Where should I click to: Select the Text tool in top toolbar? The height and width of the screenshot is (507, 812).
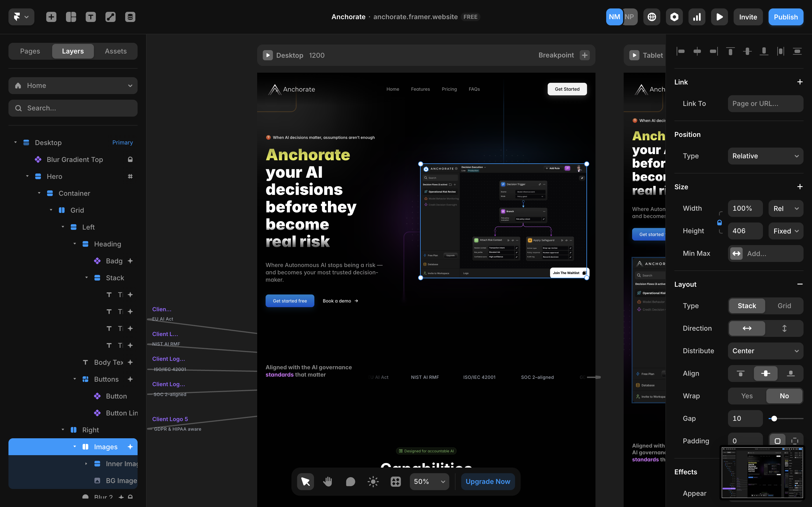coord(91,17)
